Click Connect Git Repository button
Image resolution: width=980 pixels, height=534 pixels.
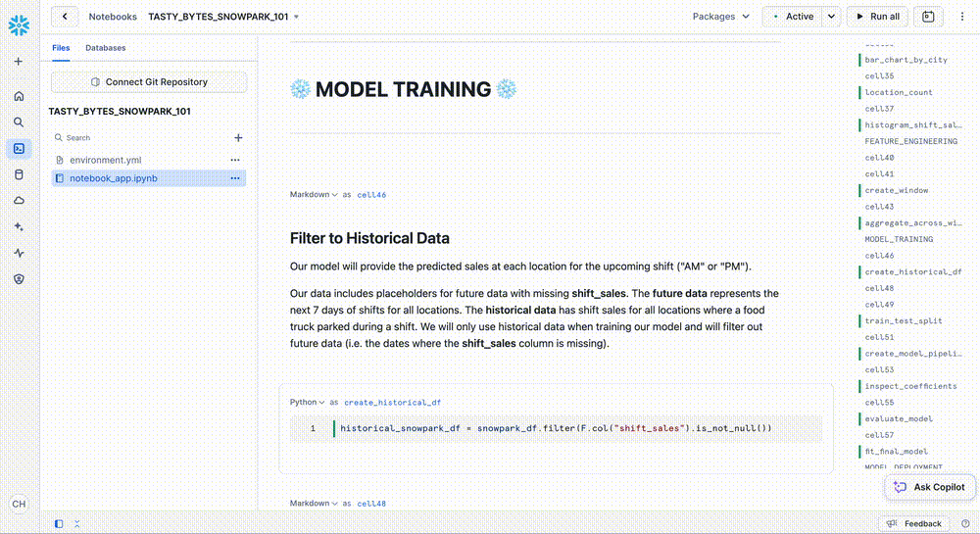pos(149,82)
